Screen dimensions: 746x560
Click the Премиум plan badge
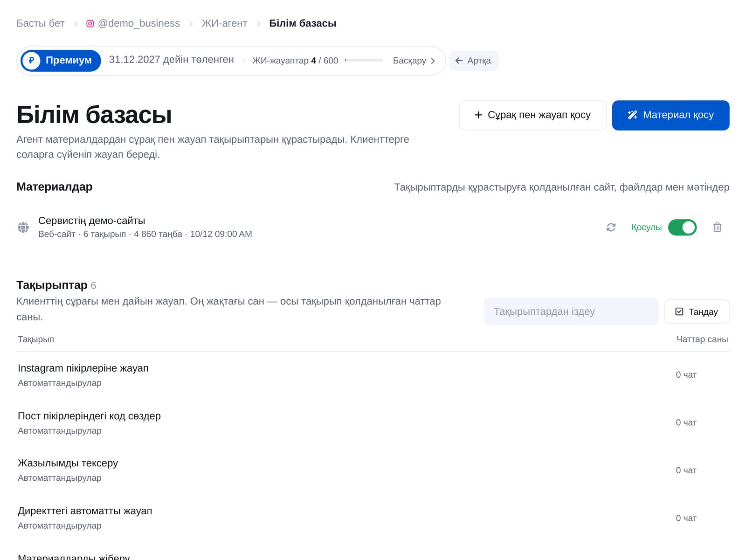[61, 61]
